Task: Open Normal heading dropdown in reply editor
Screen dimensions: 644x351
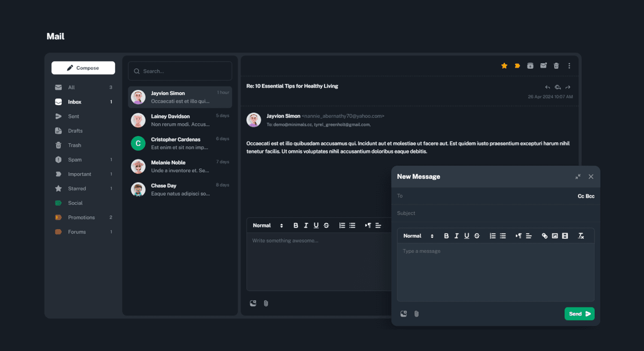Action: (268, 225)
